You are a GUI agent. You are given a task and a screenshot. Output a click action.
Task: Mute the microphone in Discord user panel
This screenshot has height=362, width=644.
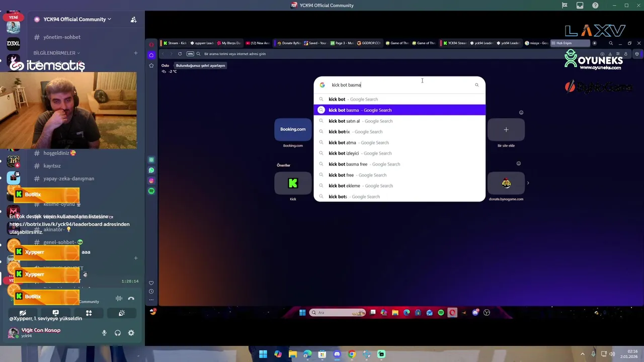coord(104,333)
